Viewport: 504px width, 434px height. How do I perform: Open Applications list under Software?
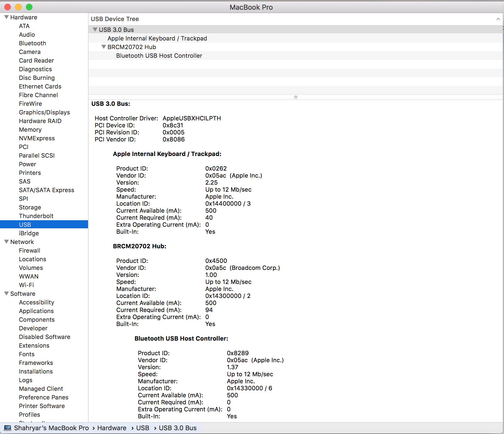36,311
